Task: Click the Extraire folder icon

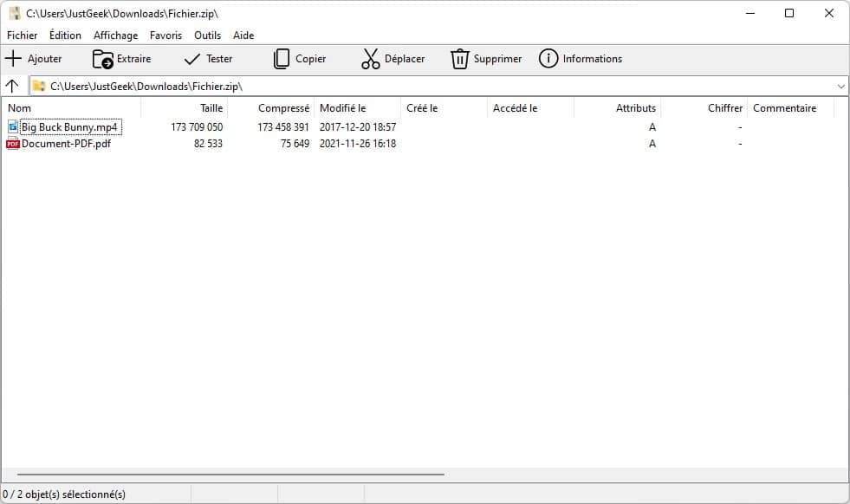Action: 102,59
